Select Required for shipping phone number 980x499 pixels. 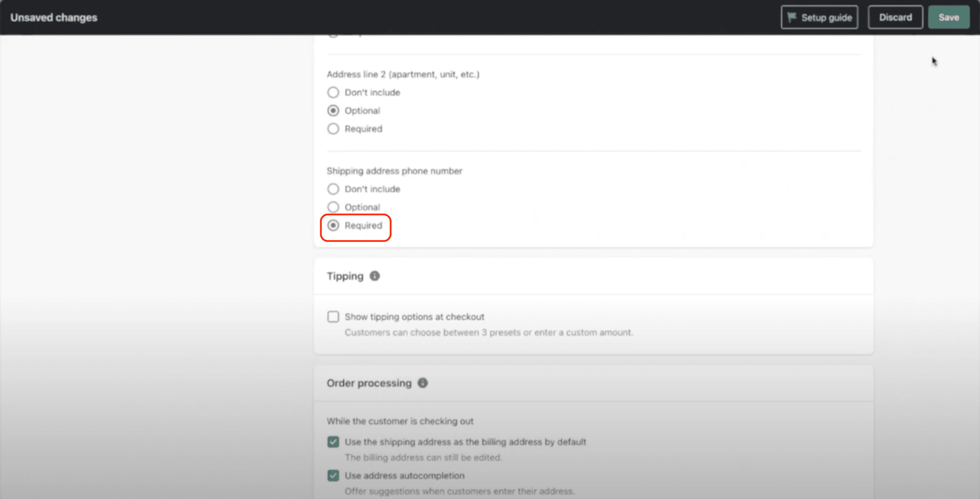coord(333,226)
